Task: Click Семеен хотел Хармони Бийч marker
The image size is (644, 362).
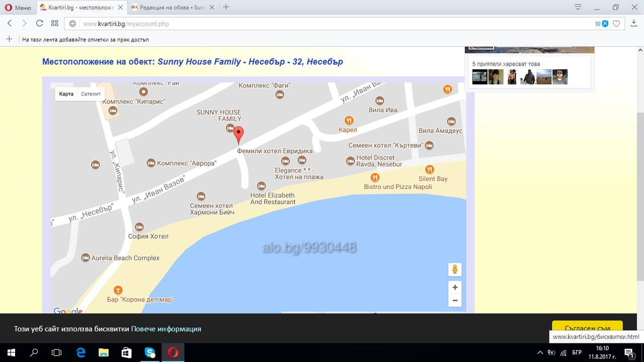Action: tap(201, 196)
